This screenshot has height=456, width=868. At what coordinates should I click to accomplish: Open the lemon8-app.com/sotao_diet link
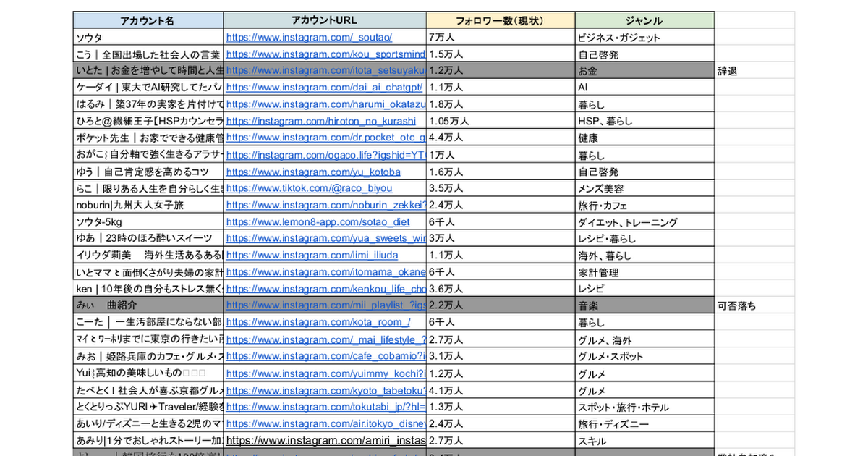click(x=318, y=222)
